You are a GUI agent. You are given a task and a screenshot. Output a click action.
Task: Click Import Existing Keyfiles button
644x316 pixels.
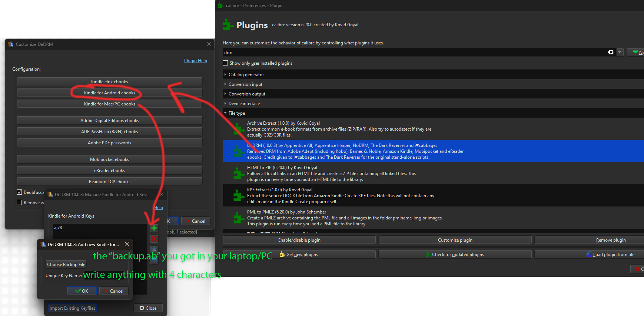(72, 308)
